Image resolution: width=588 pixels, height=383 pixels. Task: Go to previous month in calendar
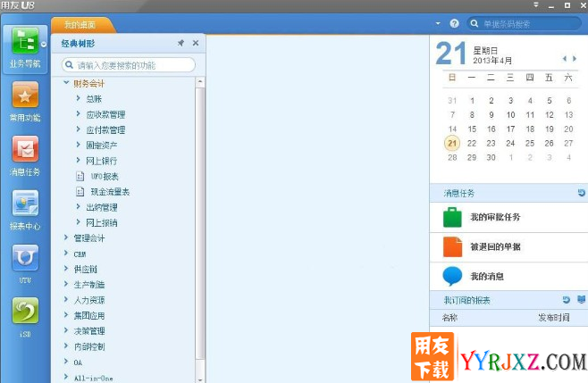(x=565, y=58)
